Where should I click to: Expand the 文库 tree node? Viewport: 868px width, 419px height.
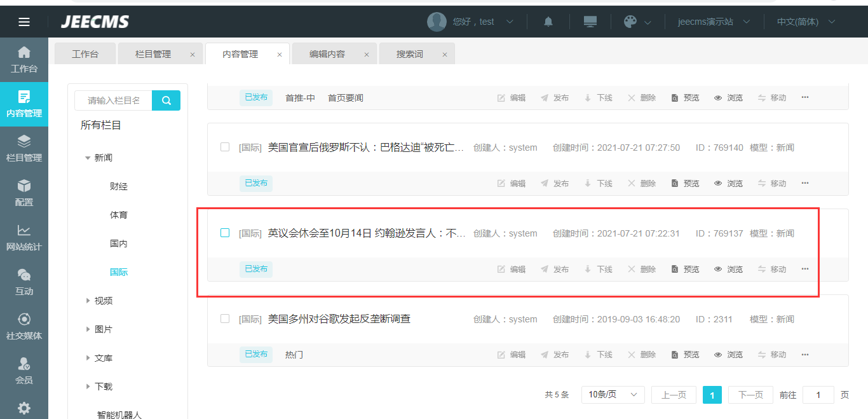(88, 358)
